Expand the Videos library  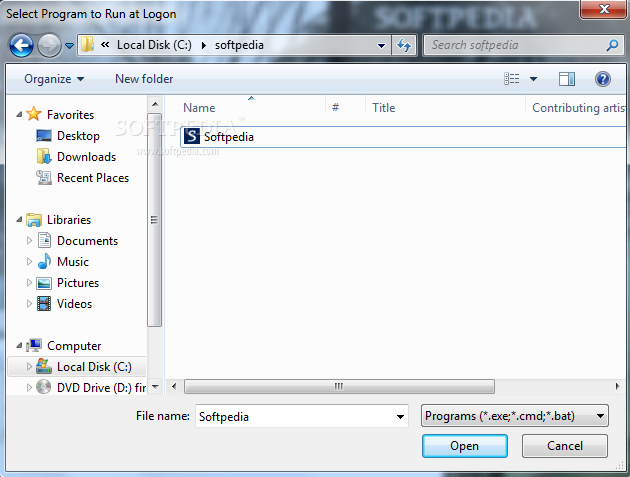pos(29,303)
